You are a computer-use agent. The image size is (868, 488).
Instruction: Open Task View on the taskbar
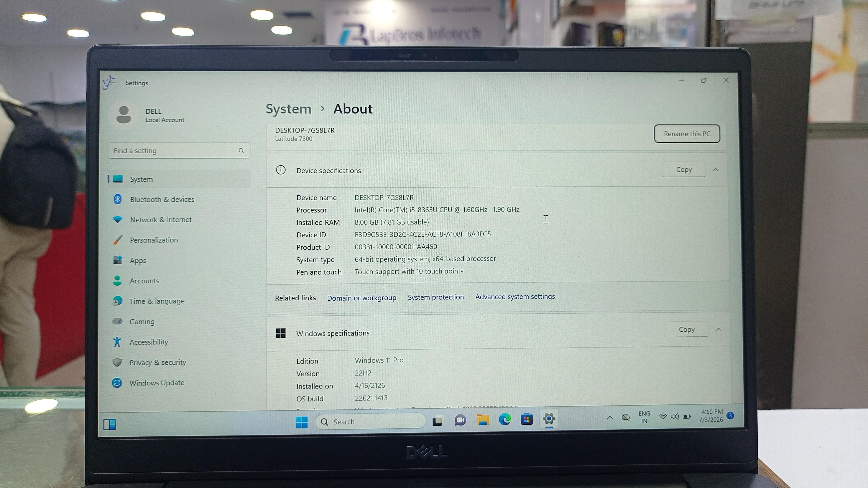[437, 421]
